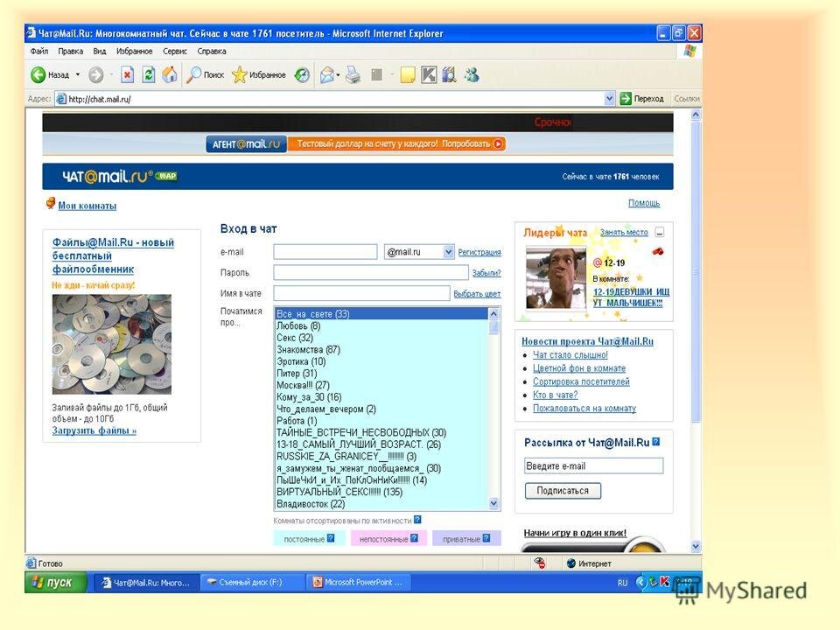840x630 pixels.
Task: Click the Print icon in toolbar
Action: pos(353,75)
